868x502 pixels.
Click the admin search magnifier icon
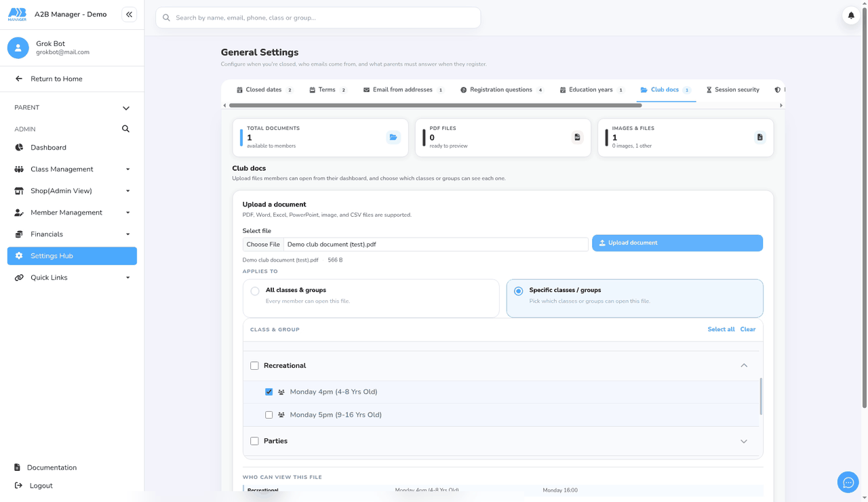pos(125,129)
